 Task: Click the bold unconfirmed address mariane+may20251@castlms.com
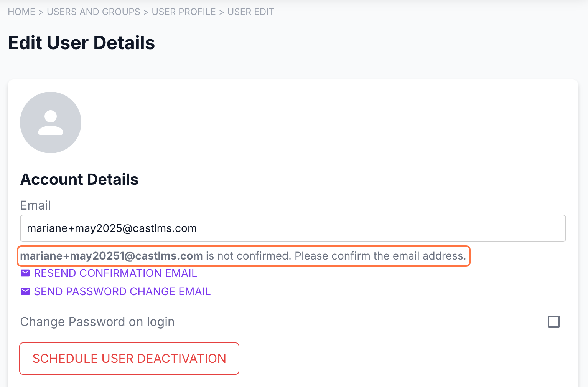[x=111, y=256]
